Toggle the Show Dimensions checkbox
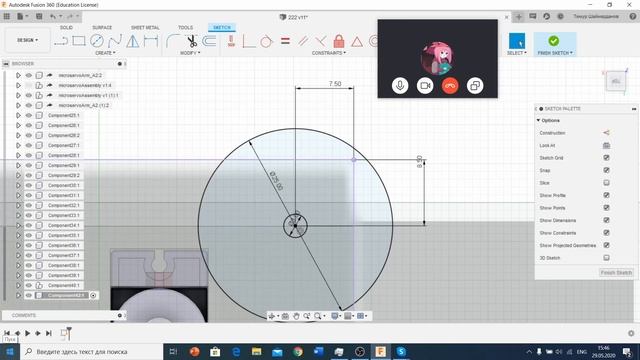This screenshot has height=360, width=640. coord(606,220)
